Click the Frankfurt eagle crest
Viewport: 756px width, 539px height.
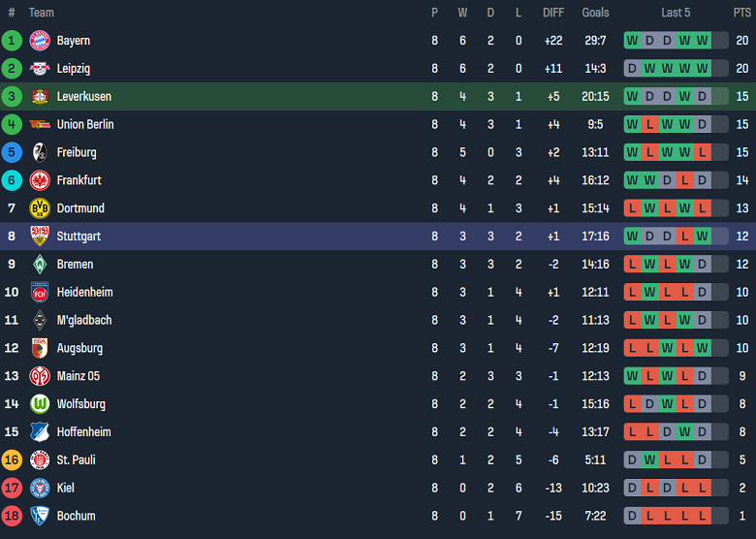(x=40, y=180)
